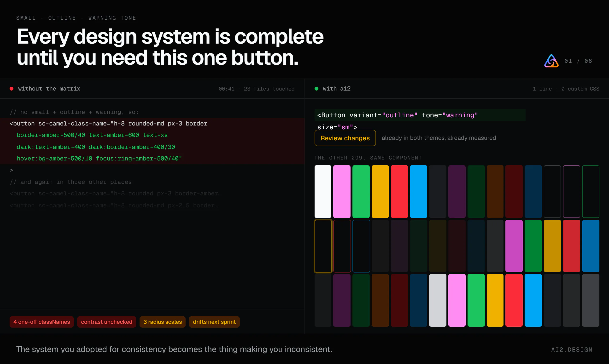Click the 'contrast unchecked' tag
This screenshot has height=364, width=609.
click(106, 322)
